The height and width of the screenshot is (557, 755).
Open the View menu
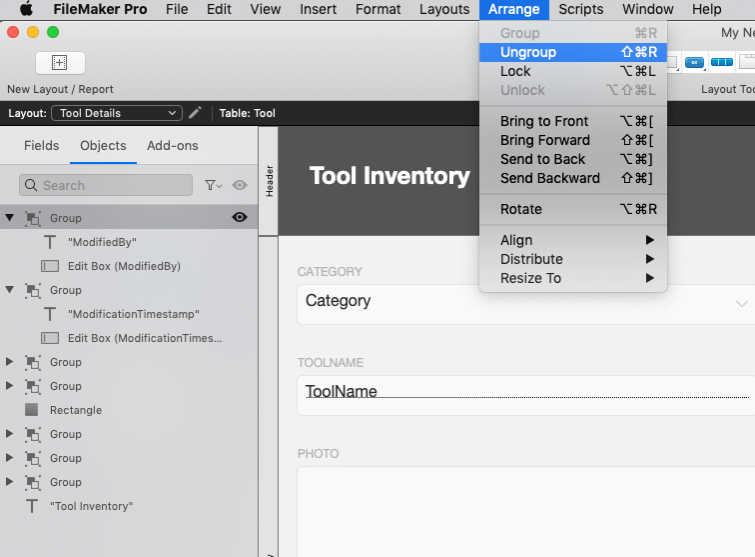pos(265,9)
